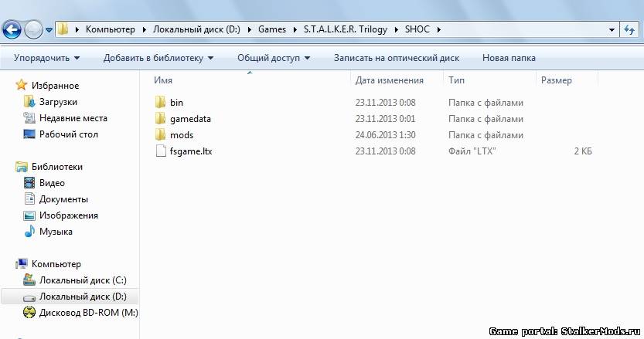Screen dimensions: 644x339
Task: Click the mods folder name
Action: pyautogui.click(x=182, y=135)
